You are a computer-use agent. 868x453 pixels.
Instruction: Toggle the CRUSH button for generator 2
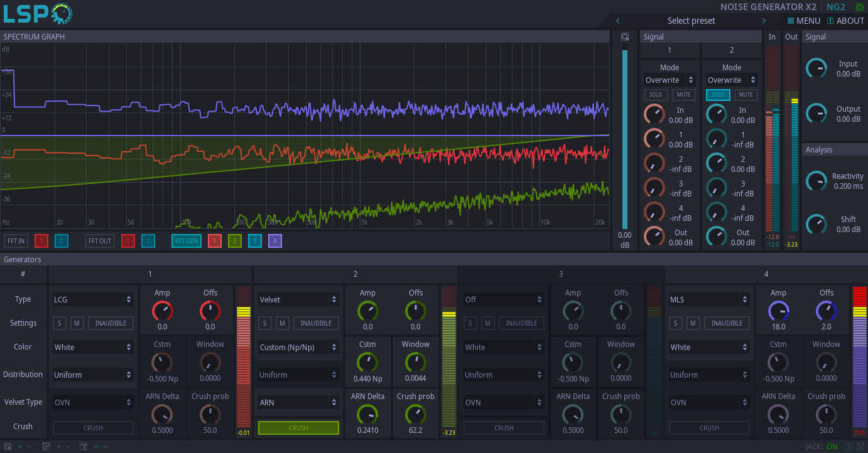[298, 428]
